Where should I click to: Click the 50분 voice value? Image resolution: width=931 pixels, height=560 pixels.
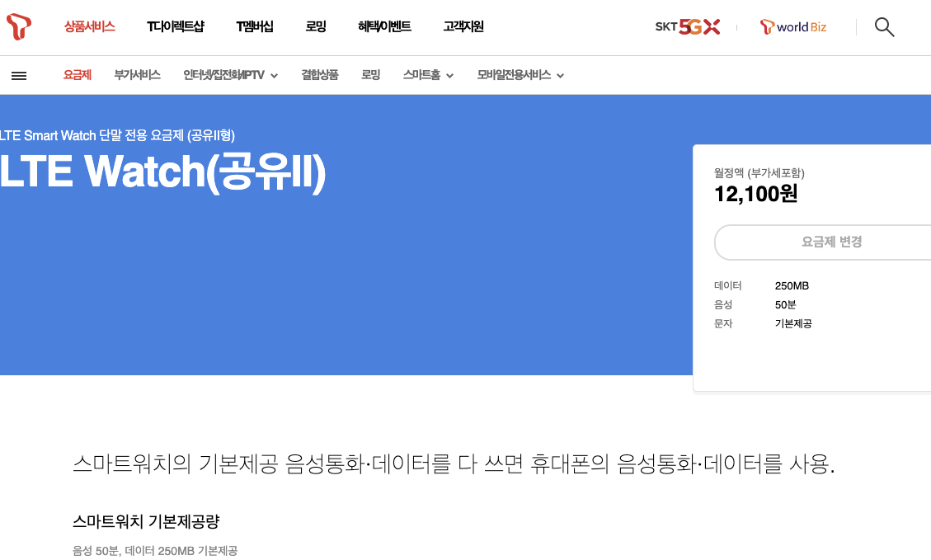[x=785, y=304]
